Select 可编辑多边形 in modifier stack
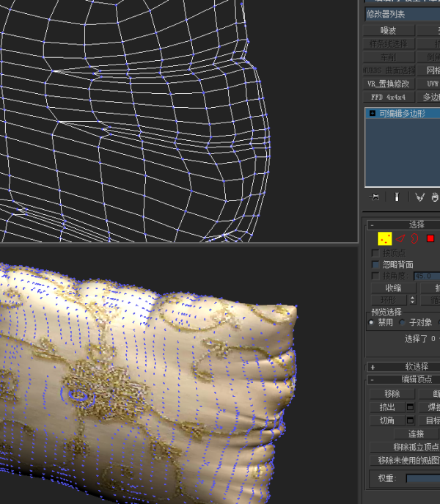Image resolution: width=440 pixels, height=504 pixels. (403, 114)
